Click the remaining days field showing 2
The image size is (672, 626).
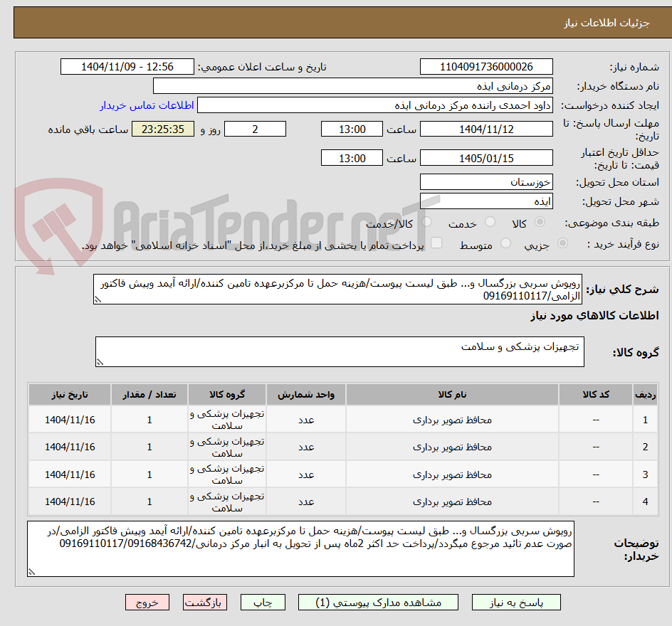click(255, 129)
